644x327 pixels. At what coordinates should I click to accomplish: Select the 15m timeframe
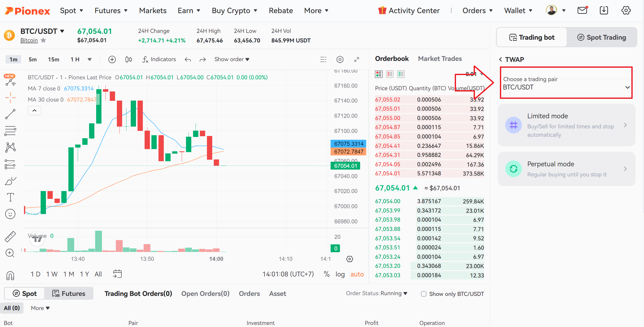(53, 59)
